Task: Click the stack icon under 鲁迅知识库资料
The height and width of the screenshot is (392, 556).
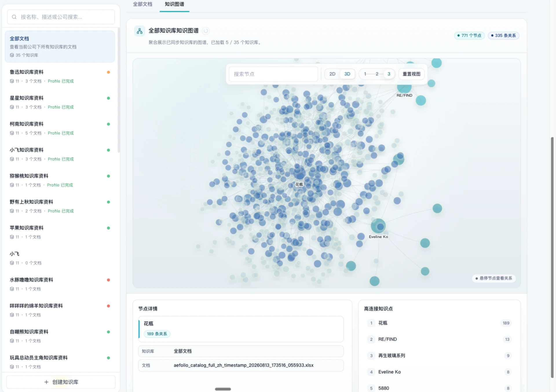Action: [12, 81]
